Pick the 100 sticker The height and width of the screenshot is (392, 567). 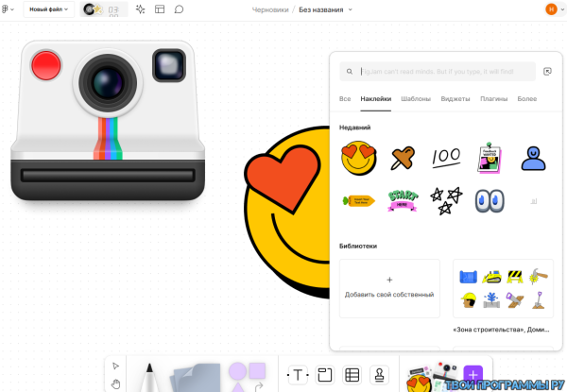click(x=446, y=157)
